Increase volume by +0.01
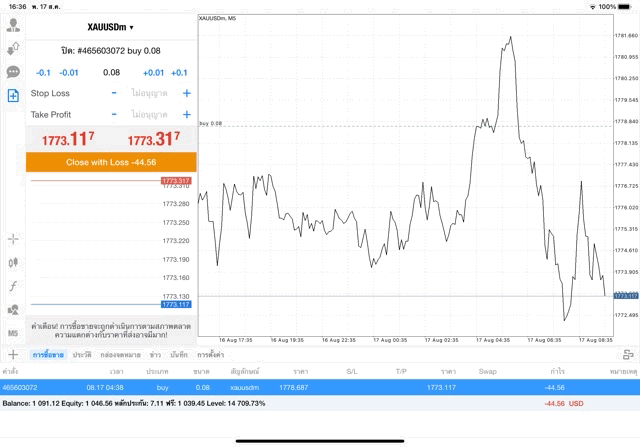The width and height of the screenshot is (640, 447). [153, 73]
